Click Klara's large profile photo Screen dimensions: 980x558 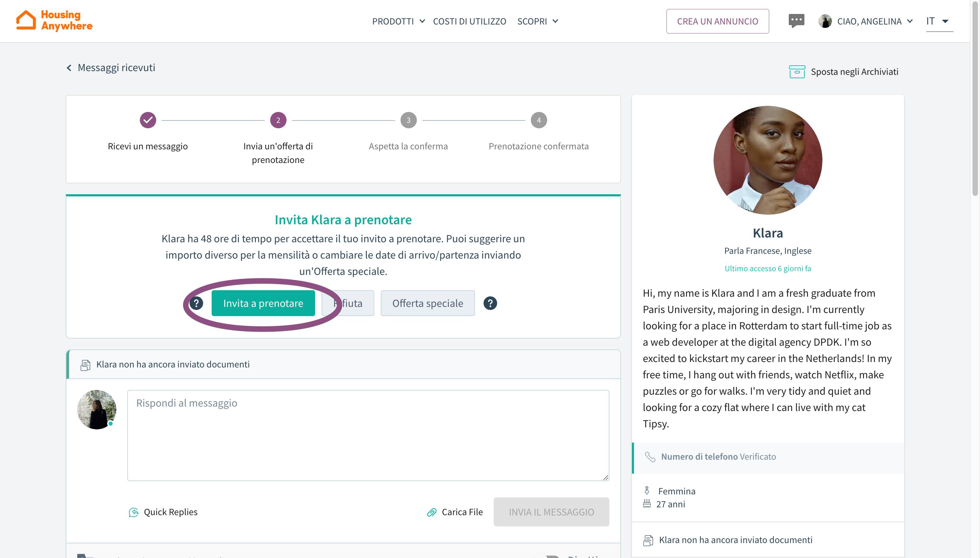click(x=767, y=160)
